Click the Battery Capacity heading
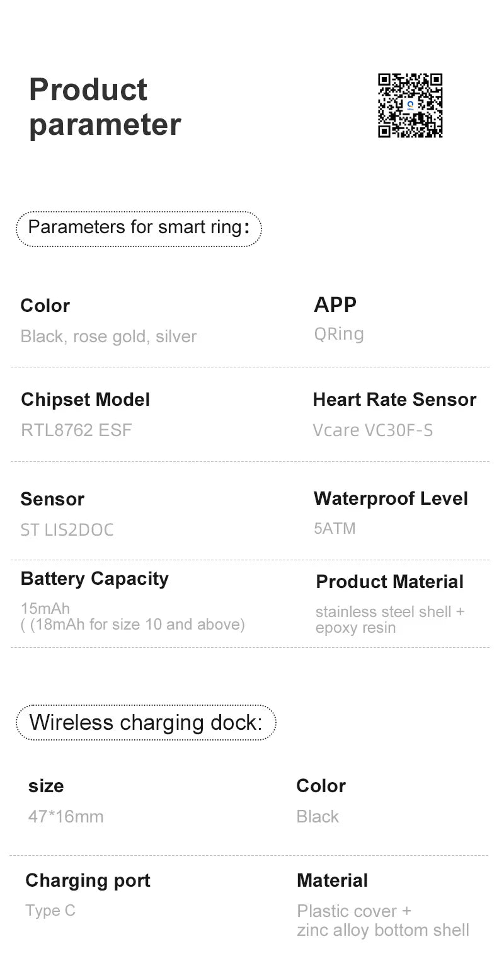Screen dimensions: 504x980 94,579
